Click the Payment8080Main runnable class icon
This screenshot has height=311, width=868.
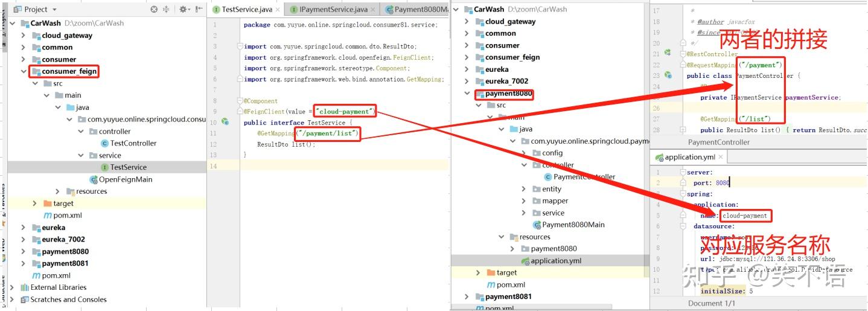pos(537,225)
